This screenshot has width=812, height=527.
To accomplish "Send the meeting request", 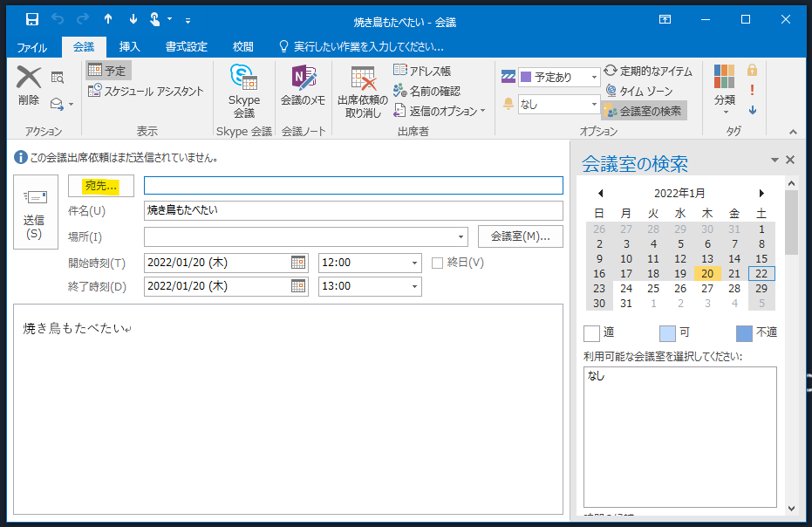I will click(35, 212).
